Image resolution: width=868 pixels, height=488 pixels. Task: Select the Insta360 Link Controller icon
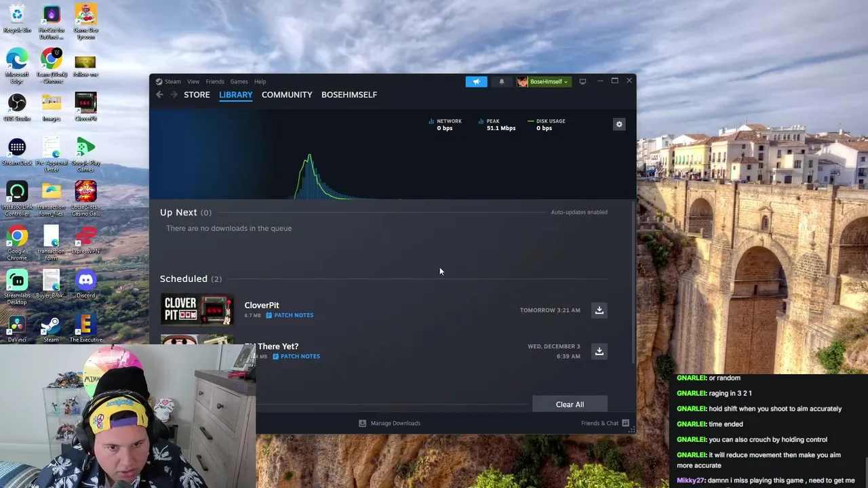click(17, 199)
